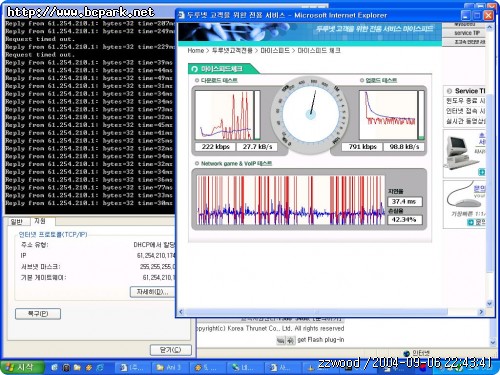Click the horizontal scrollbar left arrow in IE popup
This screenshot has width=500, height=375.
pyautogui.click(x=181, y=312)
